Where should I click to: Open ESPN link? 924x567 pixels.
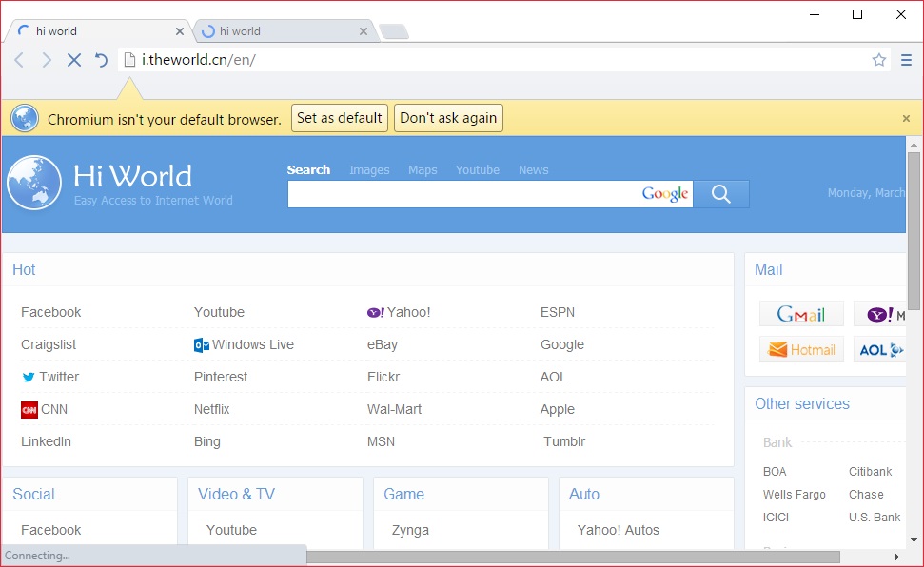558,312
